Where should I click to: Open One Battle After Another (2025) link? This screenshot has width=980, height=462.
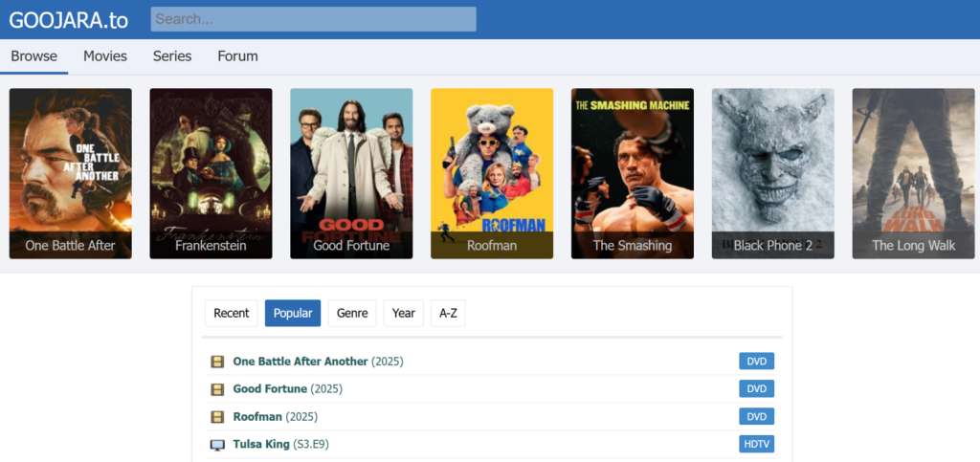click(x=318, y=362)
